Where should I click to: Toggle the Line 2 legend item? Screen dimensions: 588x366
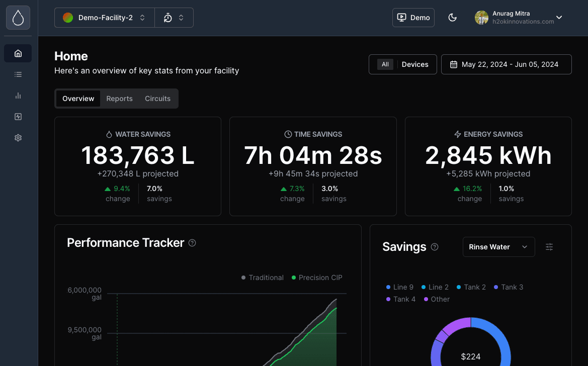tap(435, 287)
